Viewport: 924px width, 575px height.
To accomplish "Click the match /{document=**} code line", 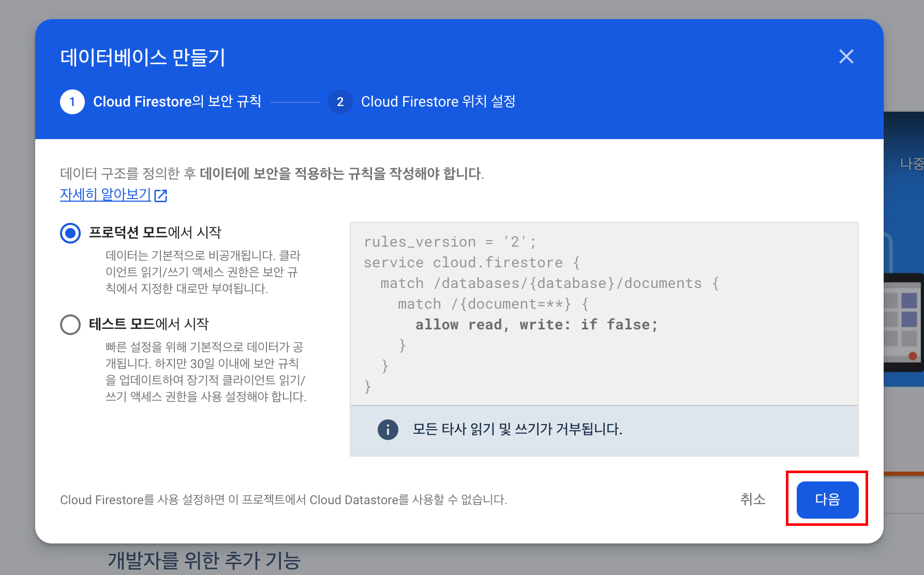I will [493, 304].
